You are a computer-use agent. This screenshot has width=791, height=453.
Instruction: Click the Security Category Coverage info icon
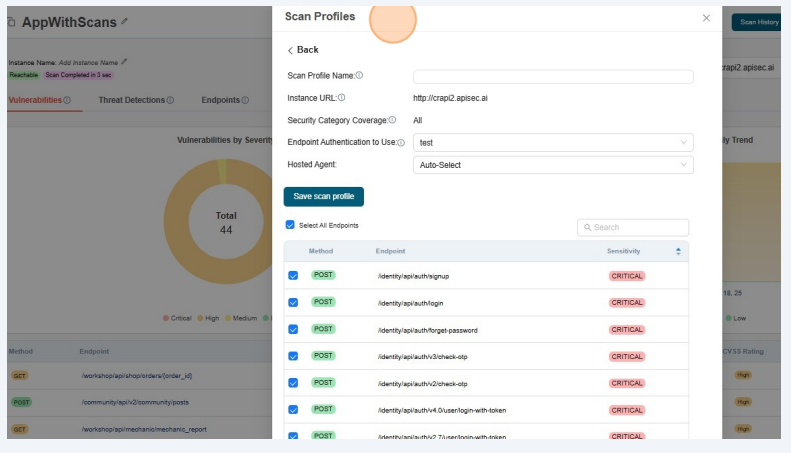click(394, 120)
